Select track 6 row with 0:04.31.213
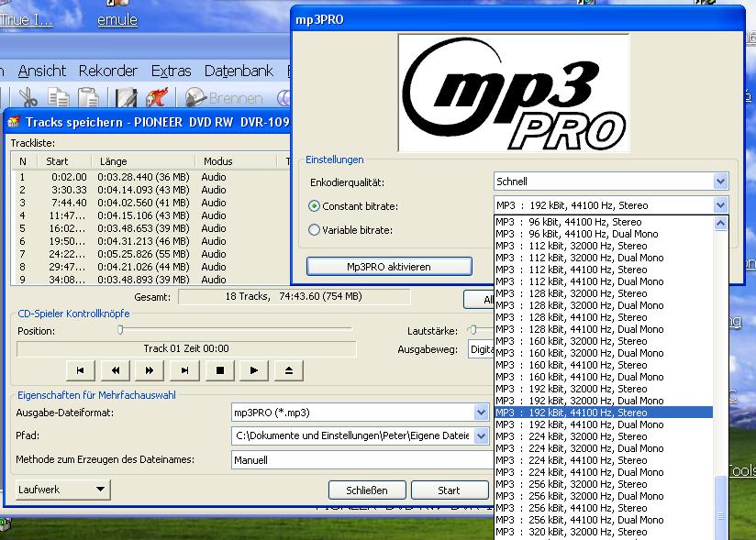The image size is (756, 540). 150,241
